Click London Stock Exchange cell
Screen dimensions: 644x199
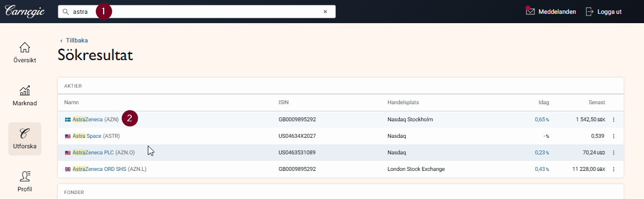(x=416, y=169)
